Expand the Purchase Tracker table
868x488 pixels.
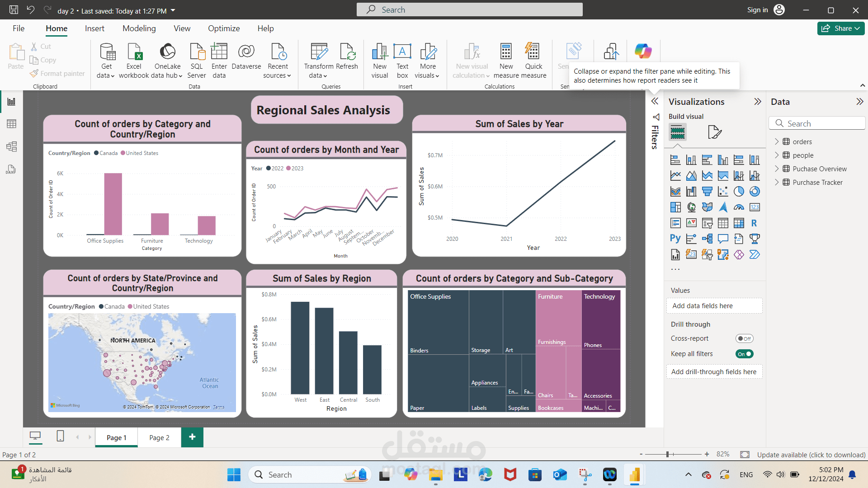pyautogui.click(x=777, y=182)
